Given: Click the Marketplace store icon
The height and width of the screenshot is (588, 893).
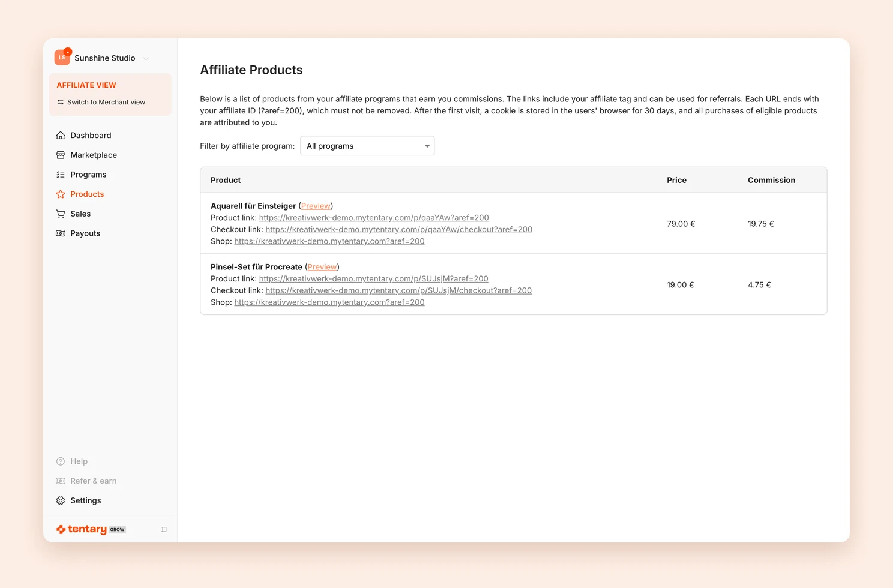Looking at the screenshot, I should pos(61,155).
